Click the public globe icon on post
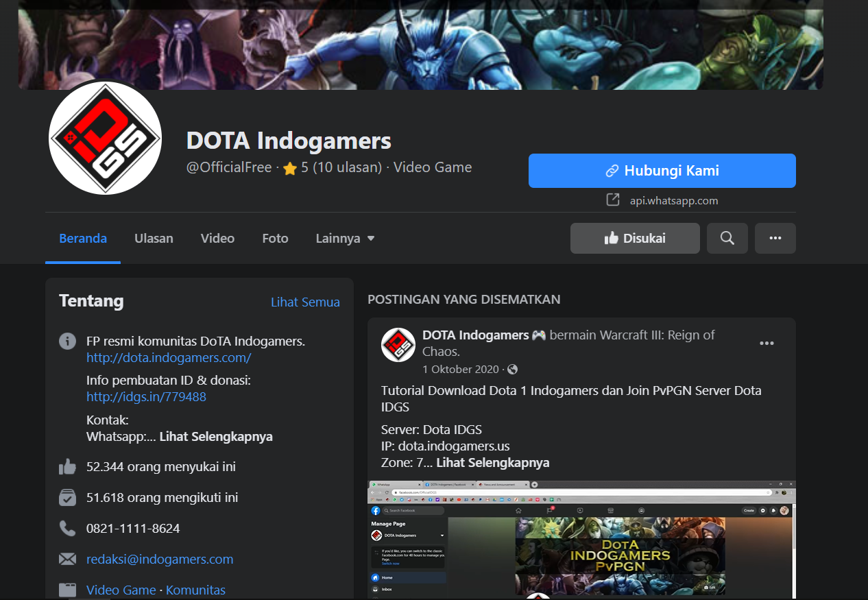The width and height of the screenshot is (868, 600). (512, 369)
